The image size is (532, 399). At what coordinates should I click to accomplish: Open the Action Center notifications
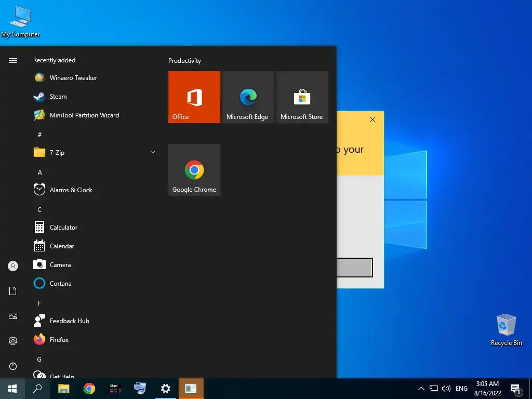pos(516,389)
